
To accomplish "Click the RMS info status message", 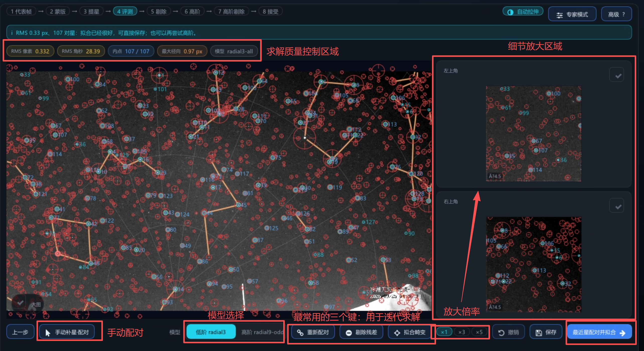I will coord(319,33).
